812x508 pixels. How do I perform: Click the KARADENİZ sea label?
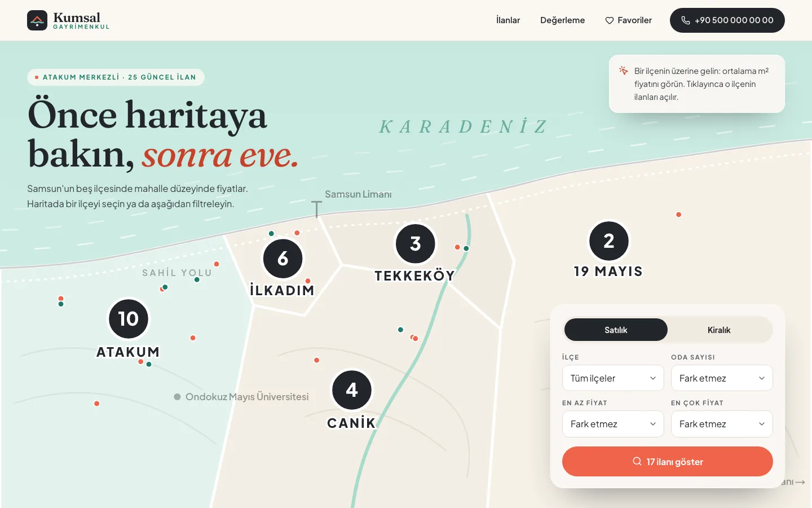point(464,126)
